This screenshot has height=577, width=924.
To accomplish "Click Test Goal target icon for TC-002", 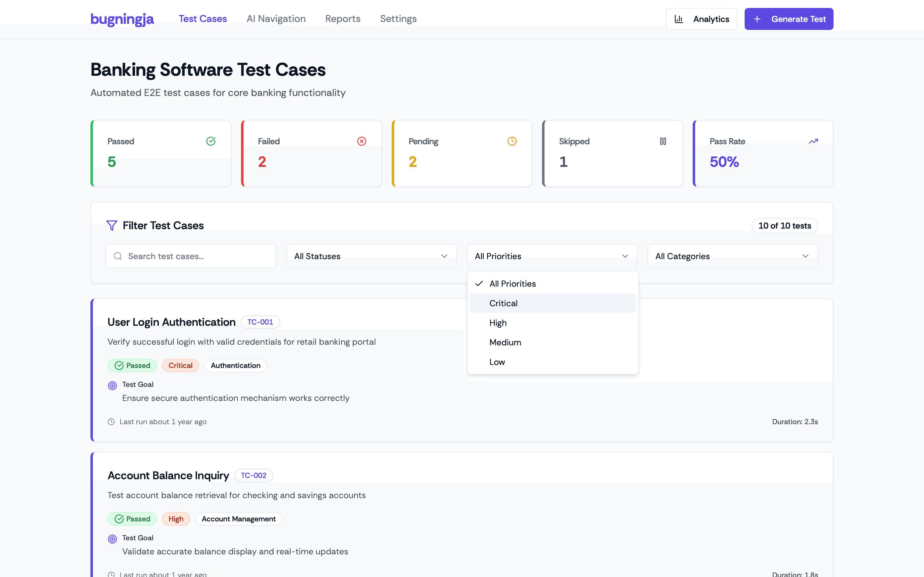I will (112, 539).
